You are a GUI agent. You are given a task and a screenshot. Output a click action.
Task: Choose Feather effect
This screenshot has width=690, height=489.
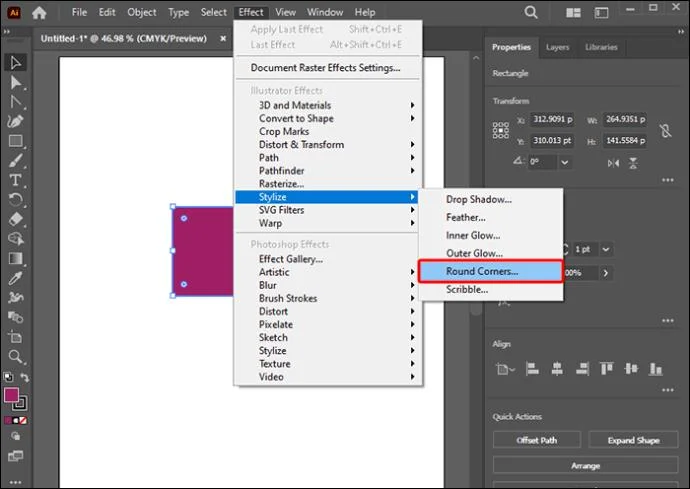click(491, 217)
